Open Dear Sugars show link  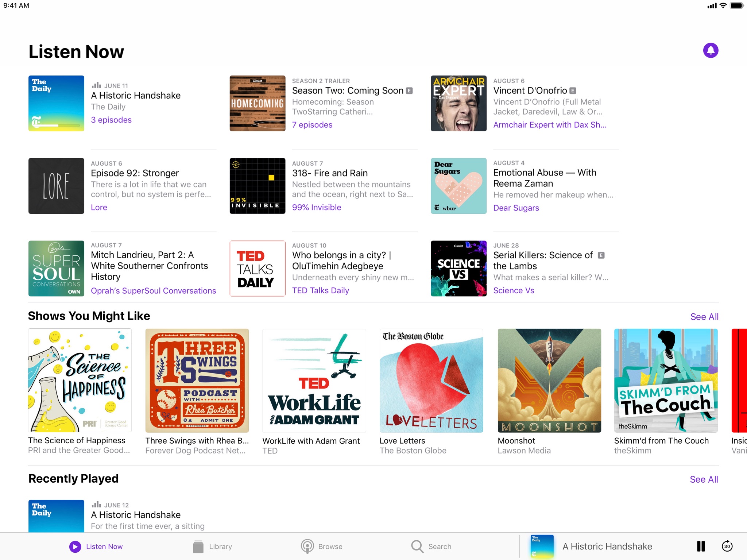(x=516, y=208)
